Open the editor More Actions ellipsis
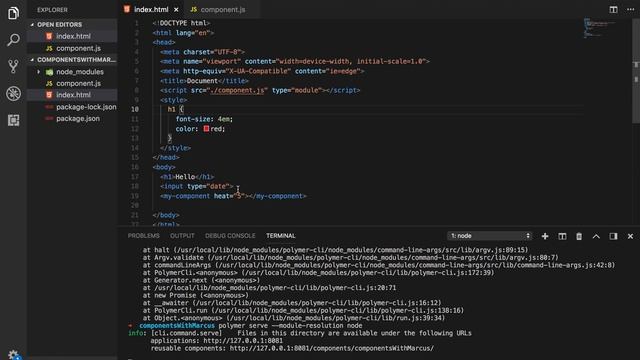 point(630,9)
